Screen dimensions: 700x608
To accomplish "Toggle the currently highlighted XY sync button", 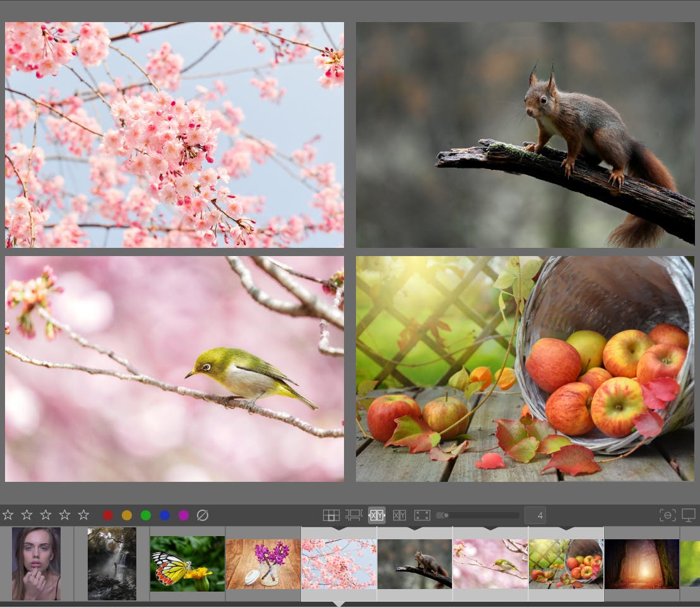I will click(x=377, y=515).
